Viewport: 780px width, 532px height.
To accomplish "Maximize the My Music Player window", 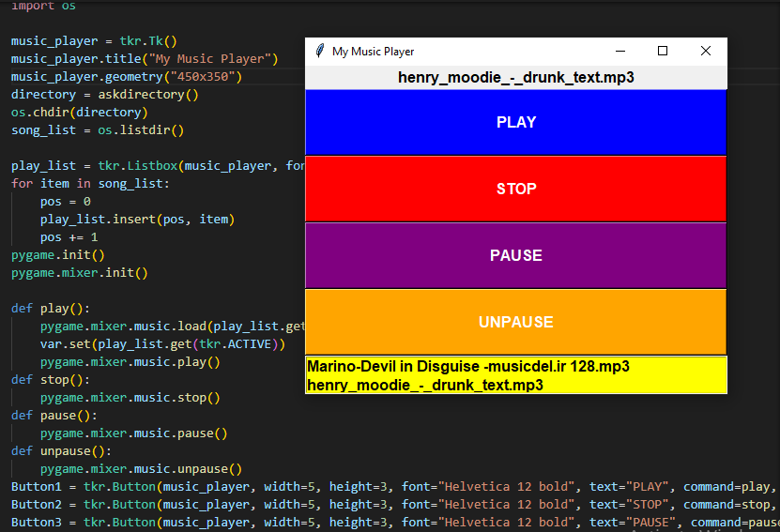I will (x=663, y=51).
